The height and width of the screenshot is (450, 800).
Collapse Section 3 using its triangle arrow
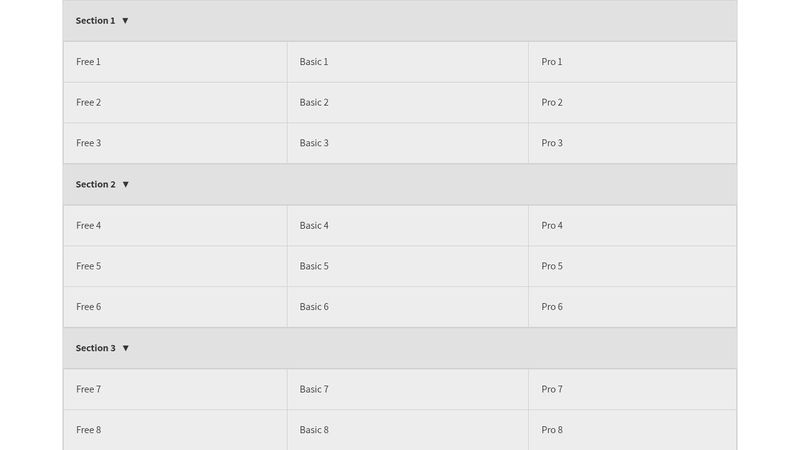125,348
